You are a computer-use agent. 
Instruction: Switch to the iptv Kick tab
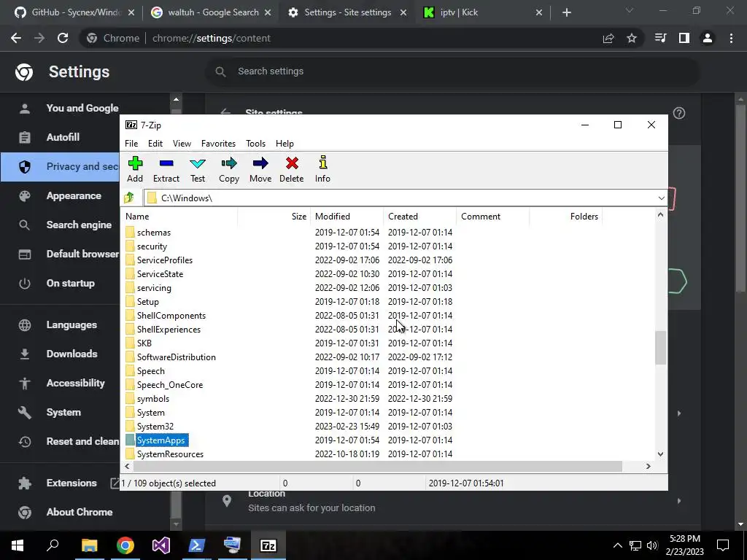point(483,12)
